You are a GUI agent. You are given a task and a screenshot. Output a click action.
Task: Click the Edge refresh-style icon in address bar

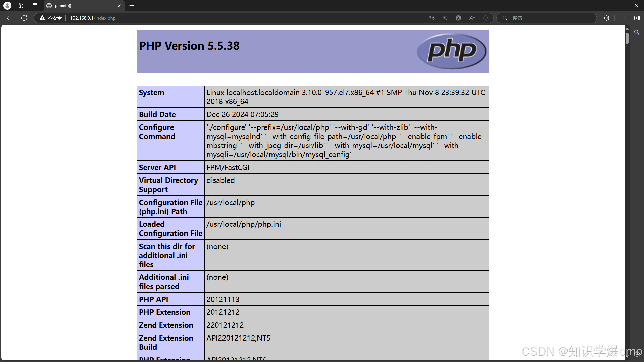[458, 18]
